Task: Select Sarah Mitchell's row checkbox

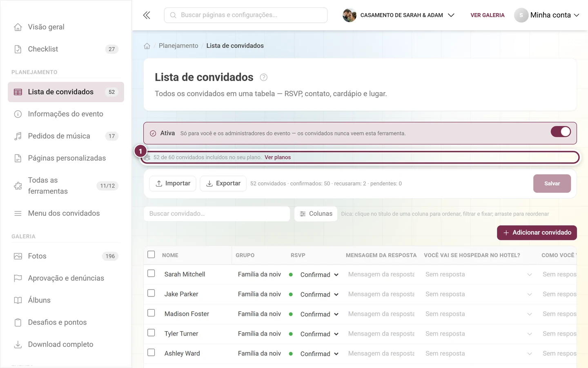Action: pyautogui.click(x=151, y=273)
